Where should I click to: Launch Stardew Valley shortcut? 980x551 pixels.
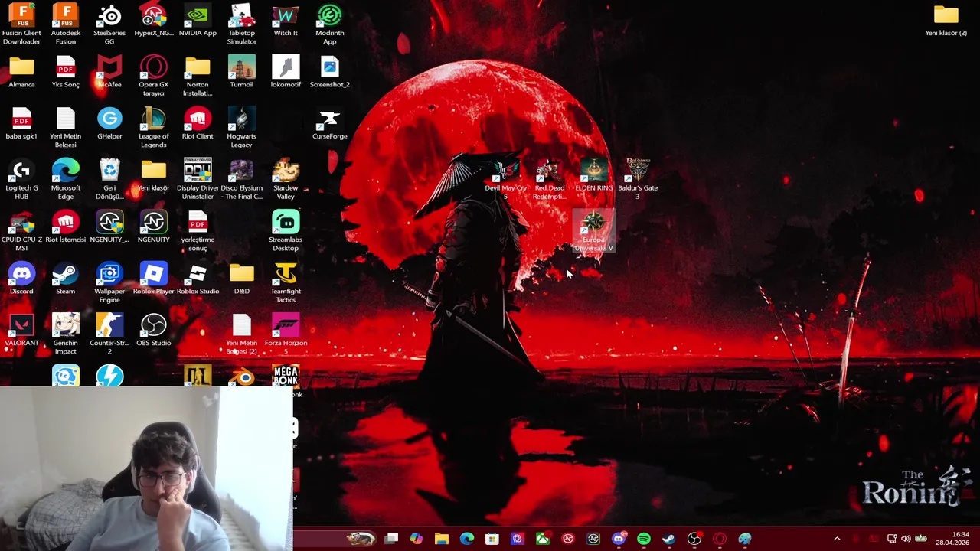[286, 180]
